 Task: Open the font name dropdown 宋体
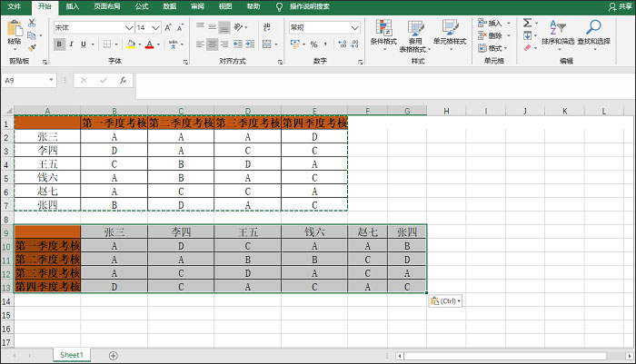tap(129, 27)
